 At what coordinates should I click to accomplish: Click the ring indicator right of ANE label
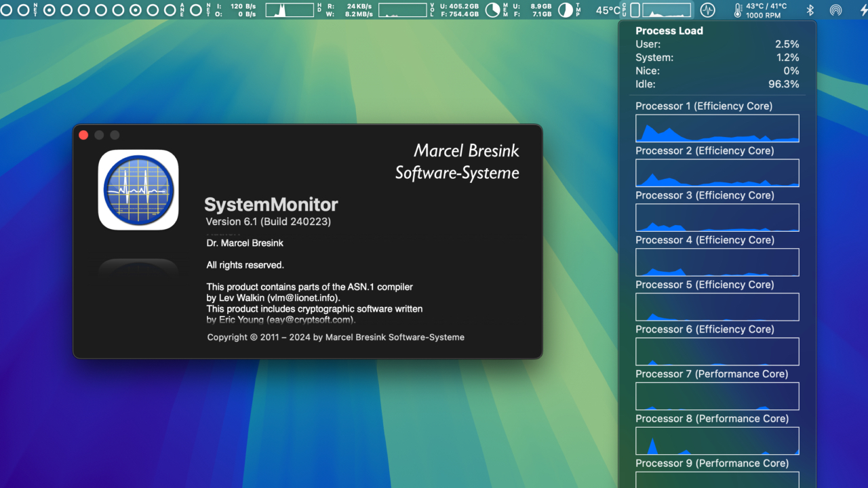196,10
